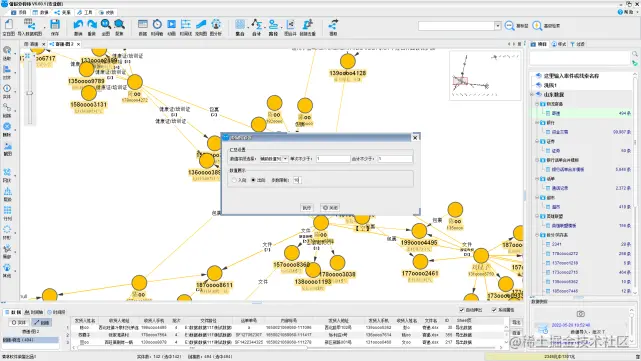
Task: Collapse the tree folder above the 5,849条 row
Action: pos(537,160)
